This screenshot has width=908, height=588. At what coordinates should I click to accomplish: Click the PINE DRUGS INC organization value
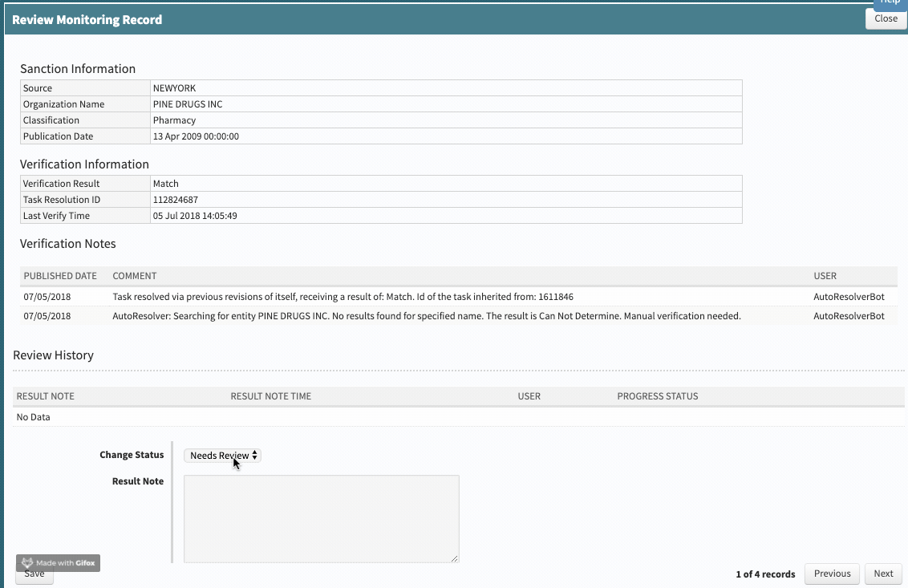click(x=188, y=104)
